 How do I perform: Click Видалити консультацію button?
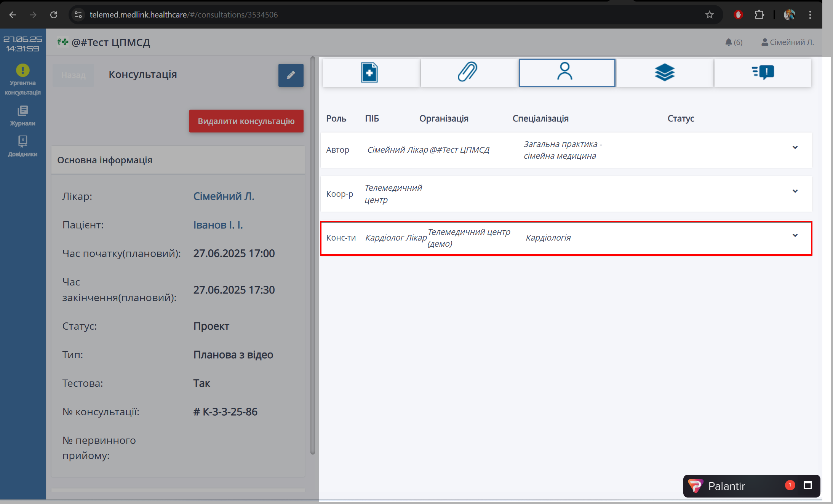[246, 121]
